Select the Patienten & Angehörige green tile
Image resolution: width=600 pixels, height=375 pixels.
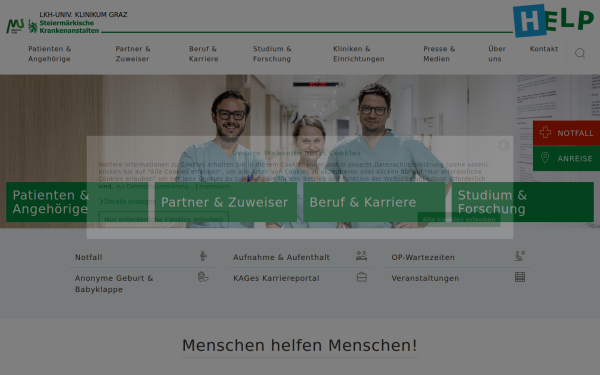pos(77,202)
